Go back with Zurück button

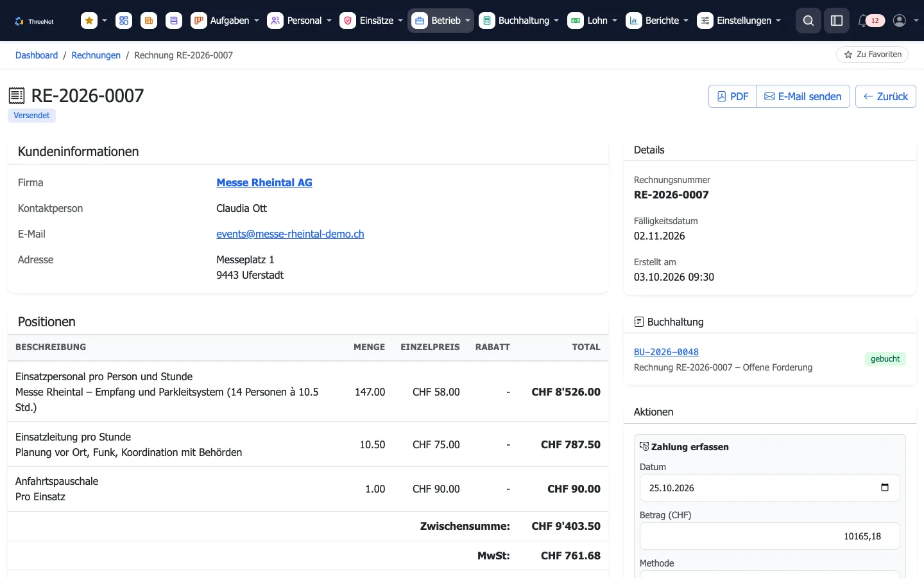886,96
